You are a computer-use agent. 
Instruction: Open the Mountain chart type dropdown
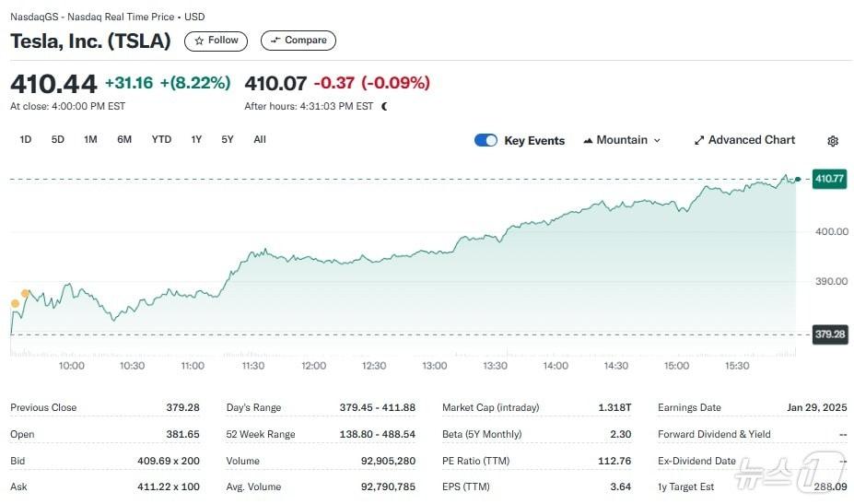[622, 140]
